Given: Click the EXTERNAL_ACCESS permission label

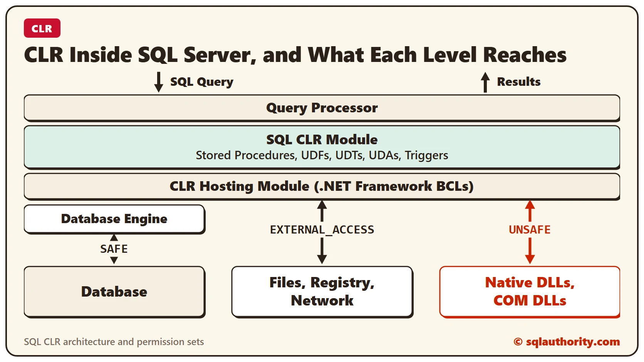Looking at the screenshot, I should tap(322, 230).
